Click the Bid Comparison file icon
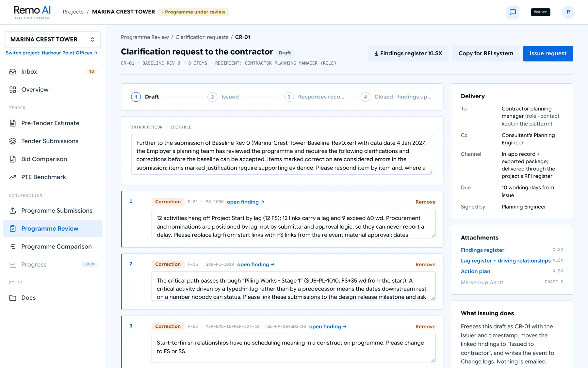 pos(13,159)
